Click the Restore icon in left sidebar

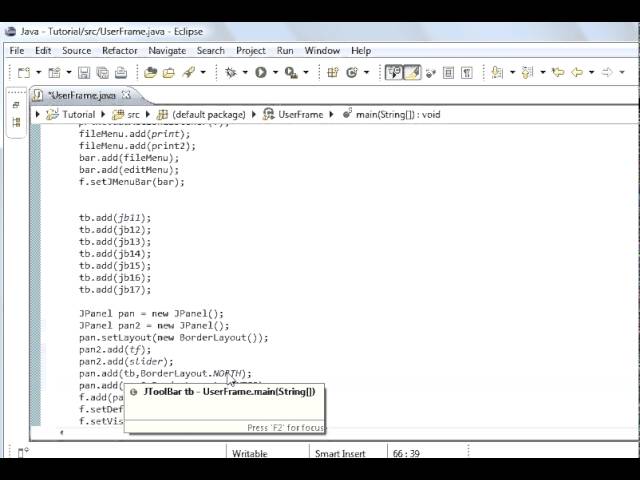point(16,105)
